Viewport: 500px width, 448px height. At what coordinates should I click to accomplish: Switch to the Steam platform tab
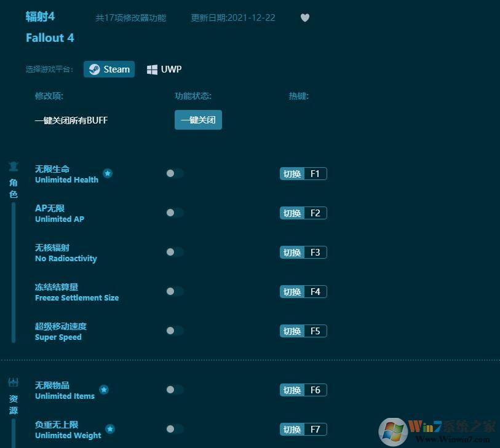pos(109,69)
